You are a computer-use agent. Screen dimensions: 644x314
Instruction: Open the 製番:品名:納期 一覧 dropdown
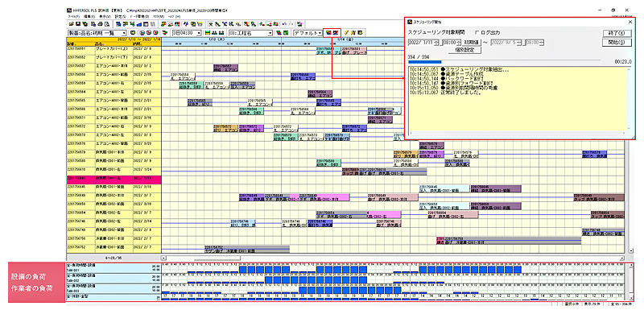[x=97, y=32]
